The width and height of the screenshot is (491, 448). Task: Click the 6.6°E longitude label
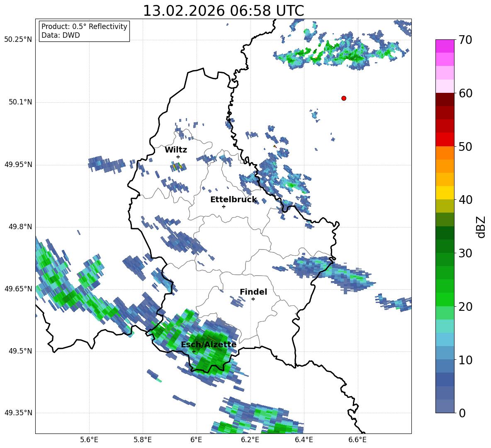pos(357,440)
